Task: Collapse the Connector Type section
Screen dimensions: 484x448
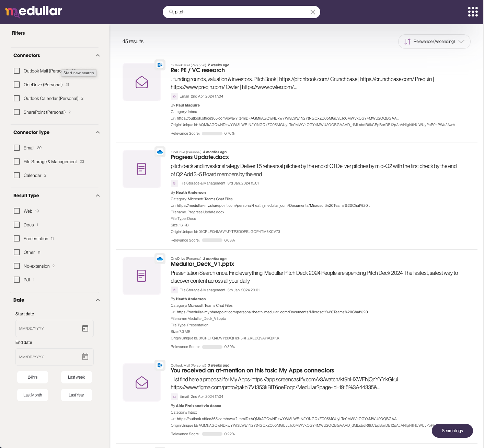Action: pyautogui.click(x=98, y=132)
